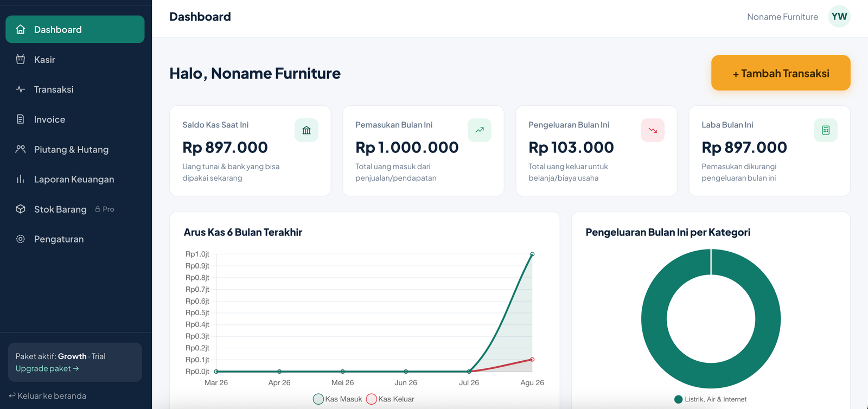Image resolution: width=868 pixels, height=409 pixels.
Task: Open Stok Barang Pro feature
Action: 75,209
